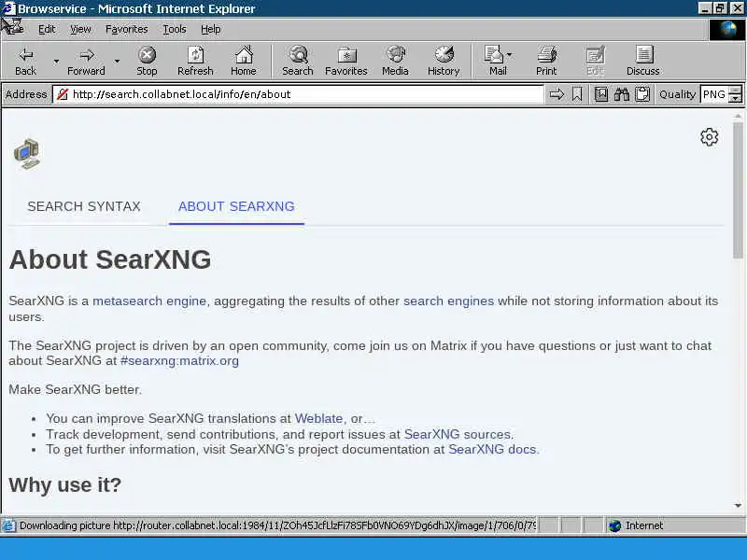747x560 pixels.
Task: Open SearXNG preferences gear icon
Action: click(x=710, y=137)
